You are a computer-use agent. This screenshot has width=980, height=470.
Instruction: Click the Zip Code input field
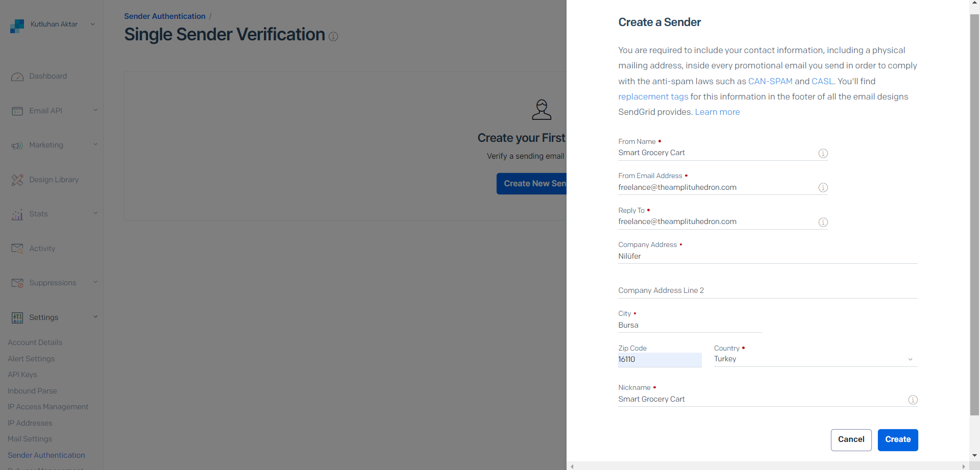point(659,359)
